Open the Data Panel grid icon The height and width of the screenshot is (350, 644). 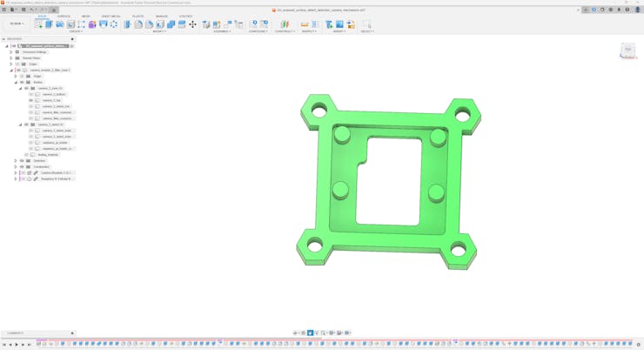click(x=3, y=10)
